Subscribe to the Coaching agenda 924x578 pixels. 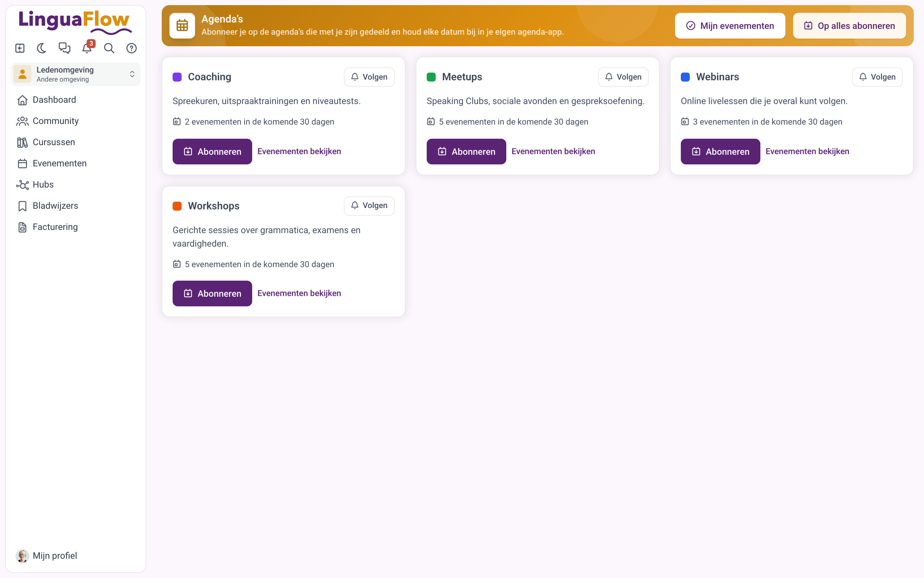point(212,151)
